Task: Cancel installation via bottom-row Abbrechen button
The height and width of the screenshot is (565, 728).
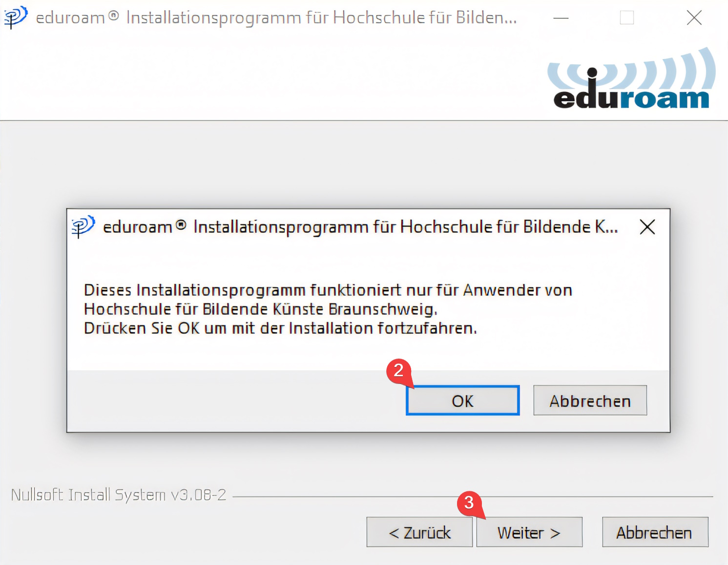Action: tap(655, 532)
